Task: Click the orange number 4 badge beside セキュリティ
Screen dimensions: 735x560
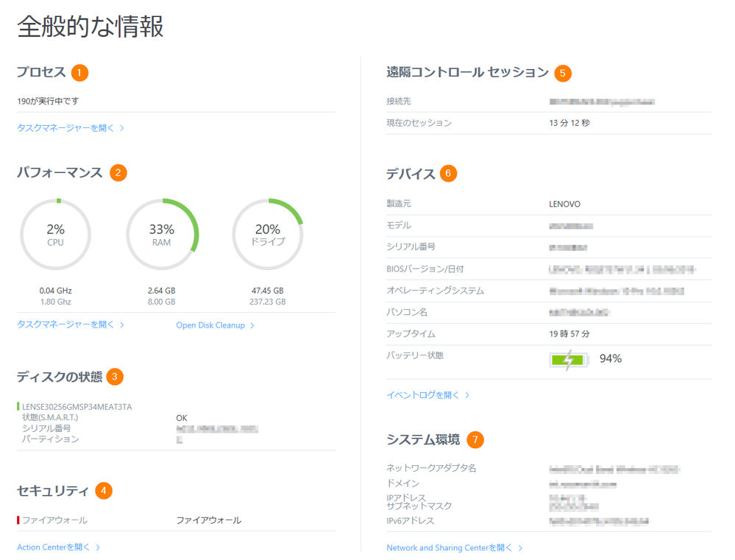Action: [104, 491]
